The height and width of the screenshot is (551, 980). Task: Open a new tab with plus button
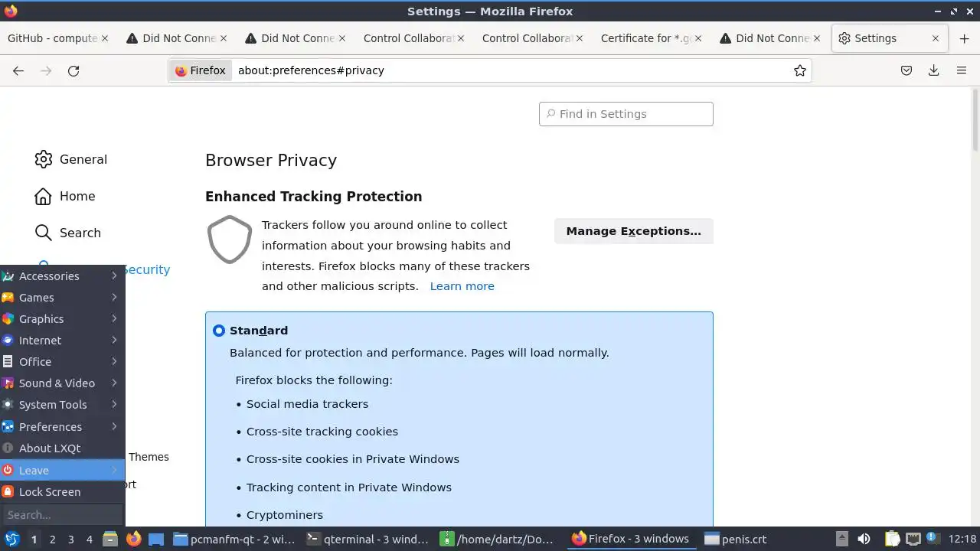pyautogui.click(x=964, y=38)
